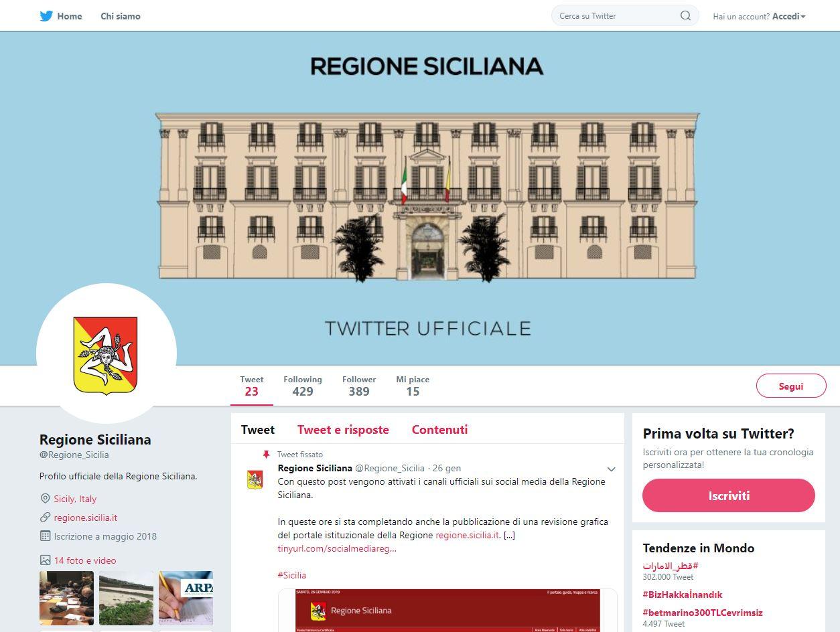Viewport: 840px width, 632px height.
Task: Open the ARPA media thumbnail
Action: pyautogui.click(x=186, y=598)
